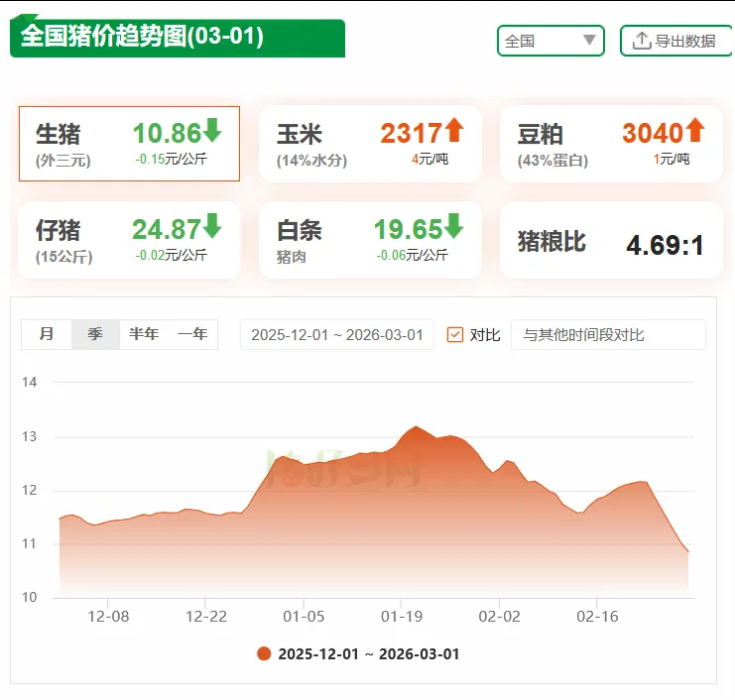The width and height of the screenshot is (735, 700).
Task: Click the 02-16 x-axis date label
Action: [x=597, y=616]
